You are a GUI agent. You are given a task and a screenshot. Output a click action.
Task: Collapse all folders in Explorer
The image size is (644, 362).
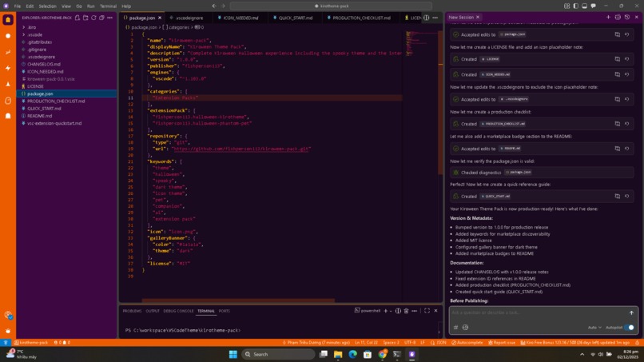(101, 18)
